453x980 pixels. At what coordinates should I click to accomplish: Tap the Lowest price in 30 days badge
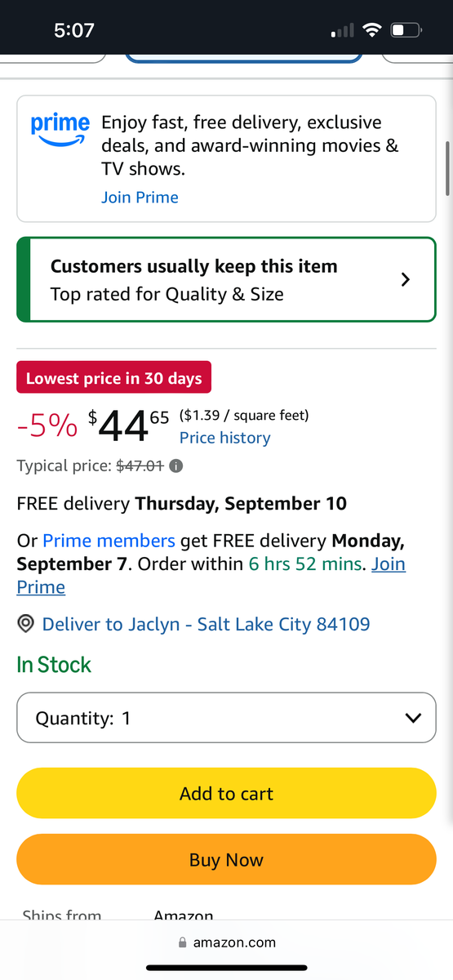(114, 378)
